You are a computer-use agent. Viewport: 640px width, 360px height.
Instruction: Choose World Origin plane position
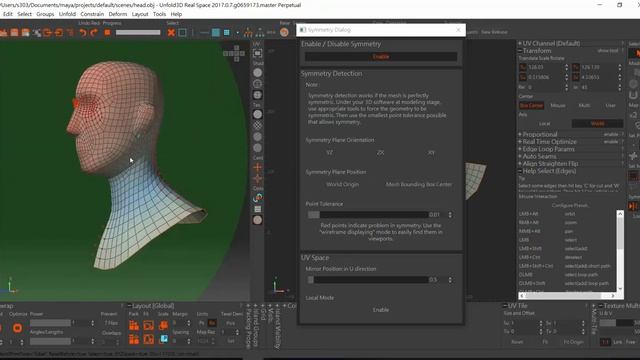(x=342, y=184)
